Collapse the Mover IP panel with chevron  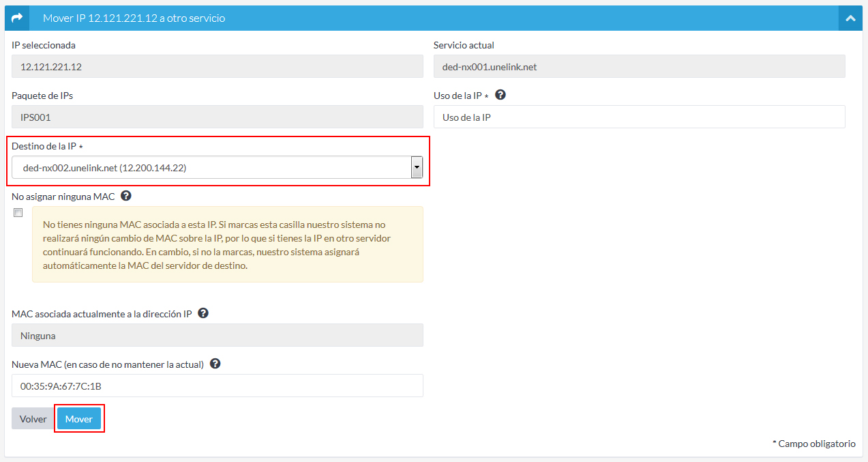(850, 18)
